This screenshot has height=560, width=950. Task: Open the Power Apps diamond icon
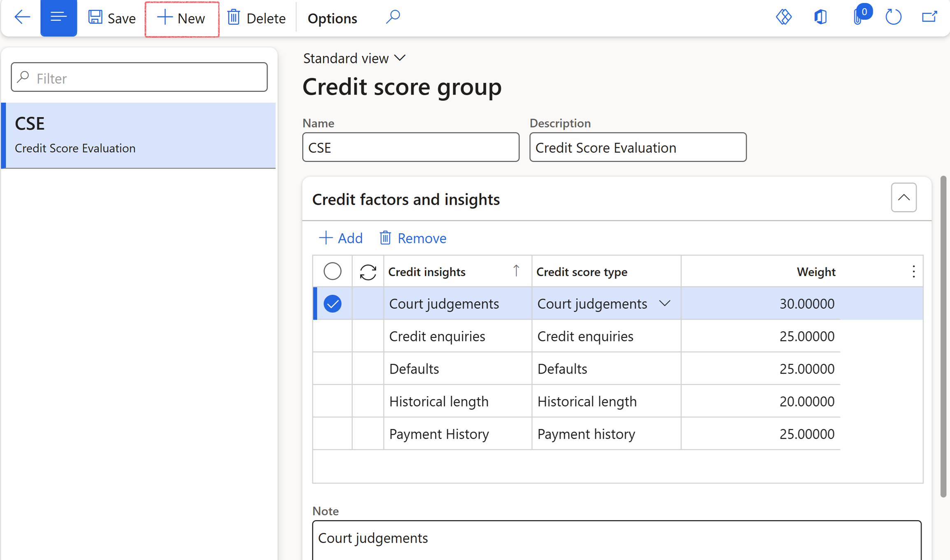pyautogui.click(x=784, y=17)
